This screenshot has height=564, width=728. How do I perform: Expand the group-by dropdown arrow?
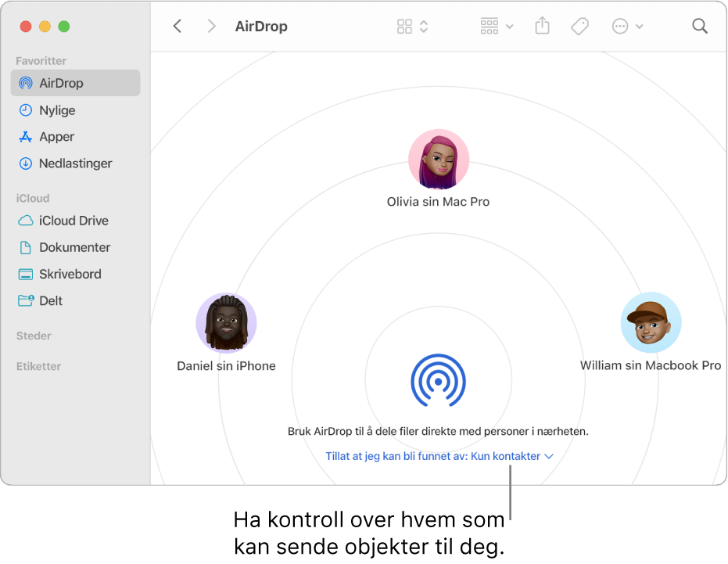coord(509,27)
